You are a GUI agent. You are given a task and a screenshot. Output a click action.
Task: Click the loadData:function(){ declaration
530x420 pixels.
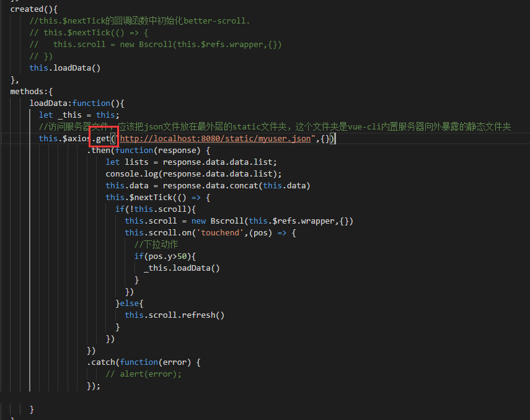pyautogui.click(x=77, y=103)
